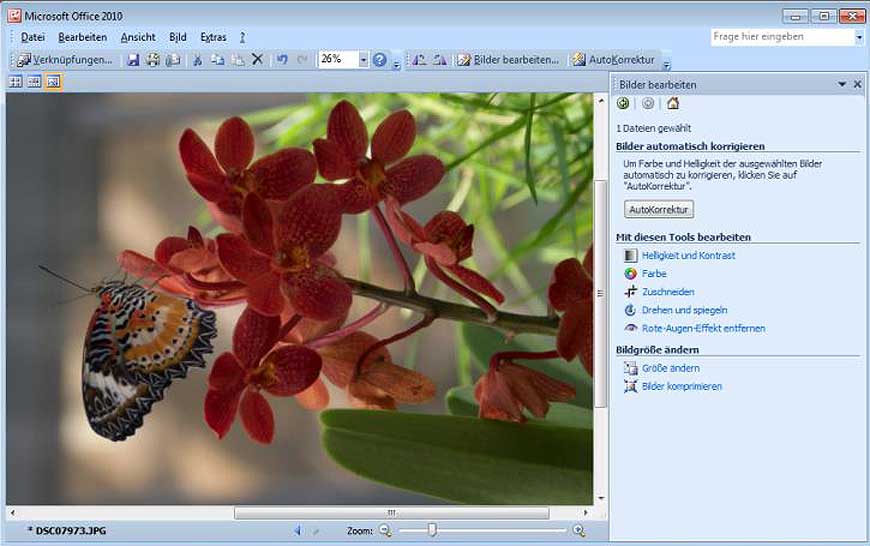Open the Farbe link
Image resolution: width=870 pixels, height=546 pixels.
click(654, 274)
